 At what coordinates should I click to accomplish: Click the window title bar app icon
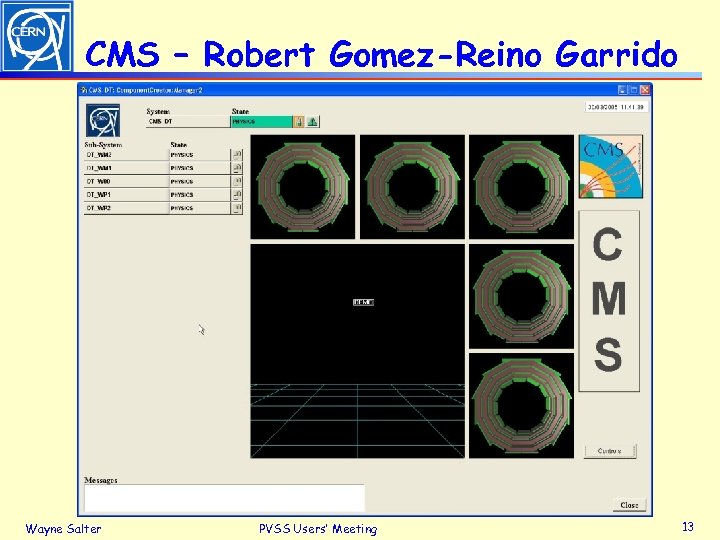[x=84, y=90]
